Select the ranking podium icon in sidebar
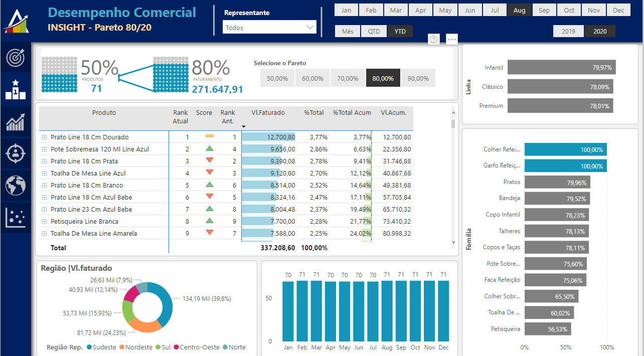 (x=16, y=89)
